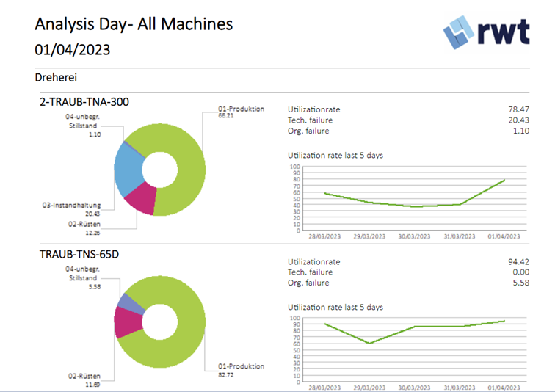Click the purple unbegr. Stillstand slice of TRAUB-TNS-65D donut
Image resolution: width=555 pixels, height=392 pixels.
(x=131, y=304)
